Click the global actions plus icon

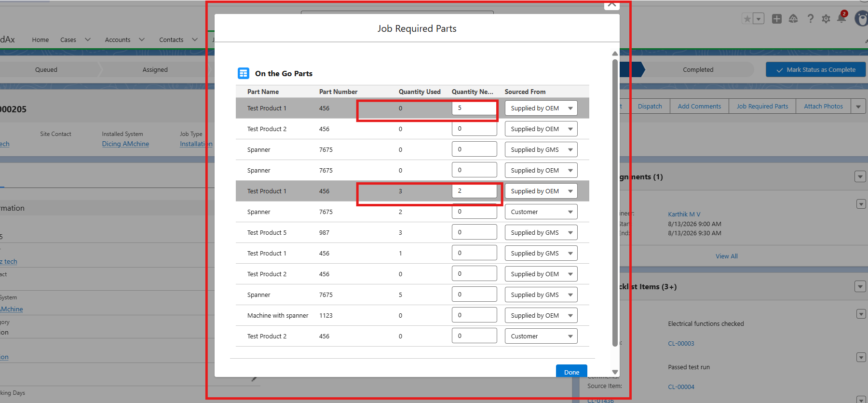click(x=776, y=19)
